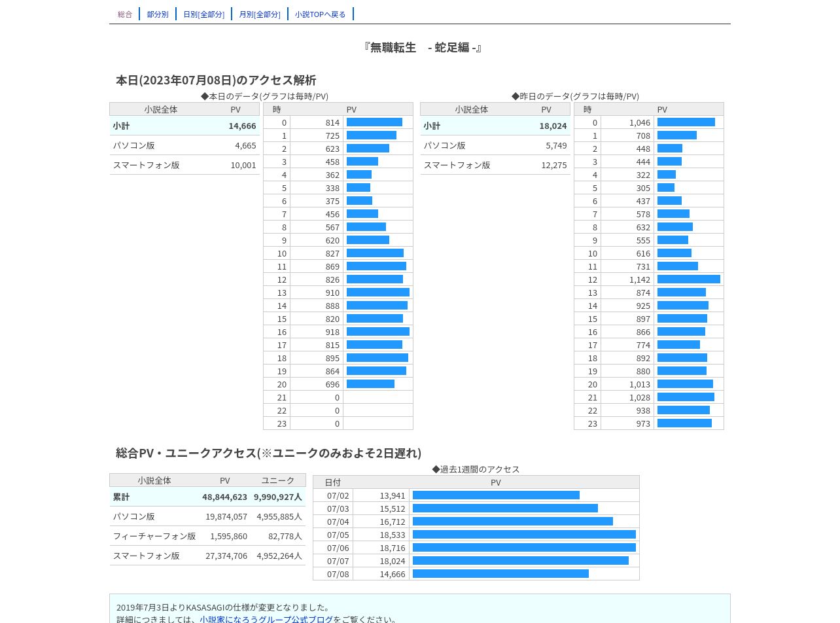This screenshot has width=840, height=623.
Task: Click yesterday's hour 21 PV value 1,028
Action: click(640, 397)
